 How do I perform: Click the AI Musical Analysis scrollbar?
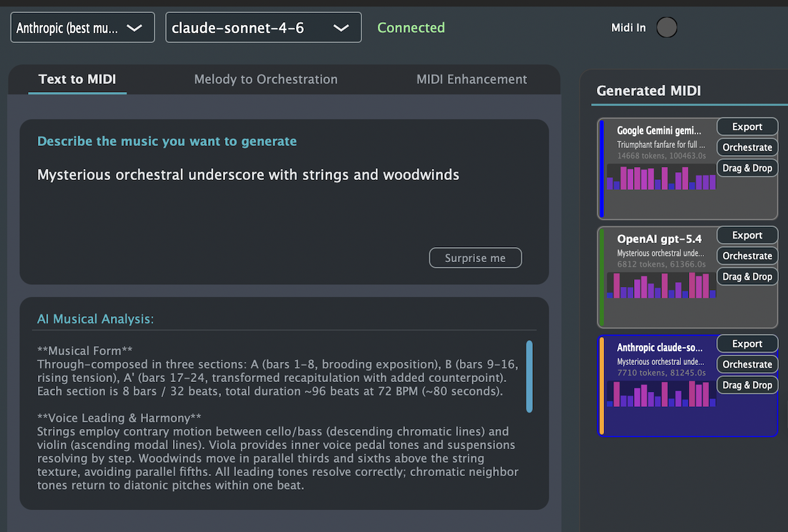coord(529,376)
